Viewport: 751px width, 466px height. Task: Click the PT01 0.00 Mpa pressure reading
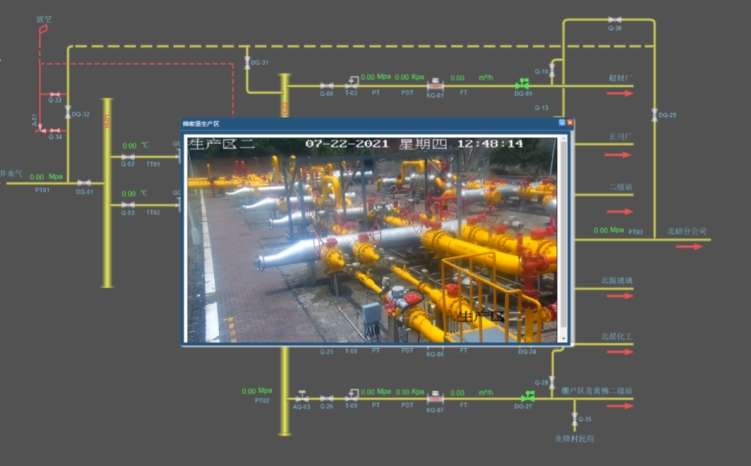coord(46,177)
